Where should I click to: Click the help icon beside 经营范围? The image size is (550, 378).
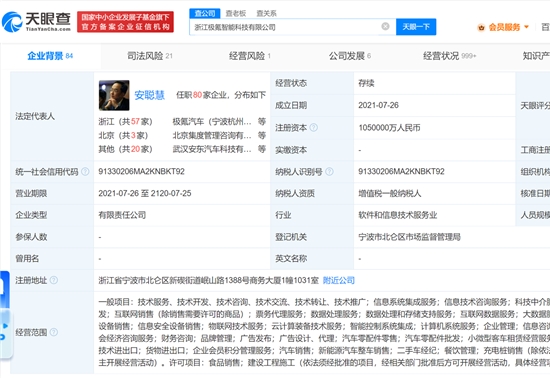pyautogui.click(x=54, y=332)
